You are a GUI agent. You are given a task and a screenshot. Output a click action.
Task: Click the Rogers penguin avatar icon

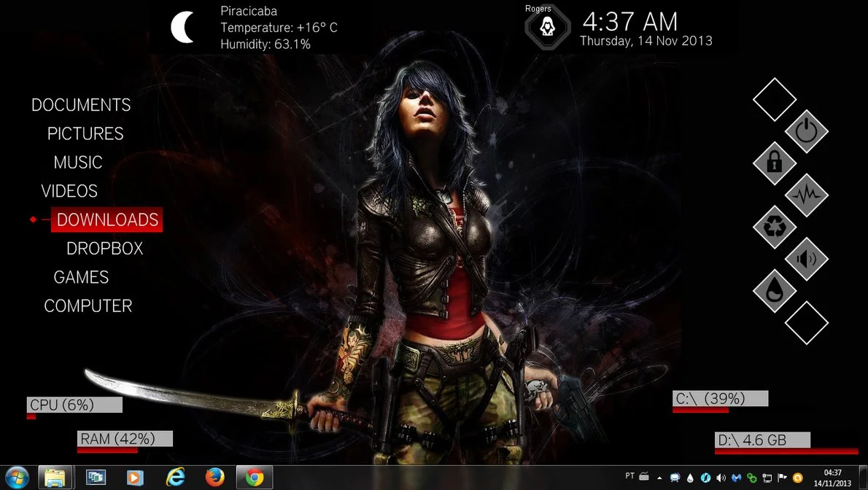(x=547, y=28)
